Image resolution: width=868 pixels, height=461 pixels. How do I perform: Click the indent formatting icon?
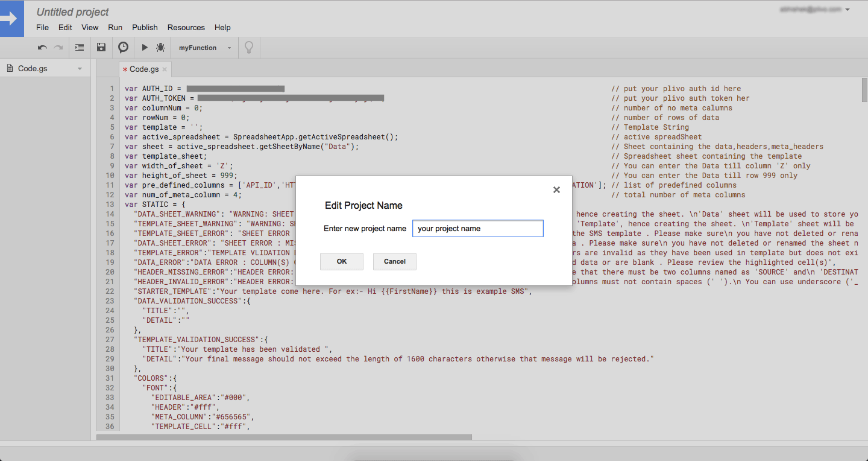coord(80,48)
